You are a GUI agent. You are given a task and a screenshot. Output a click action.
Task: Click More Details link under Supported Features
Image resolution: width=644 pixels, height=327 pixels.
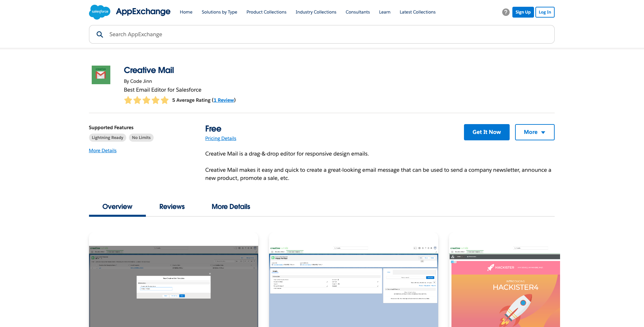point(103,150)
